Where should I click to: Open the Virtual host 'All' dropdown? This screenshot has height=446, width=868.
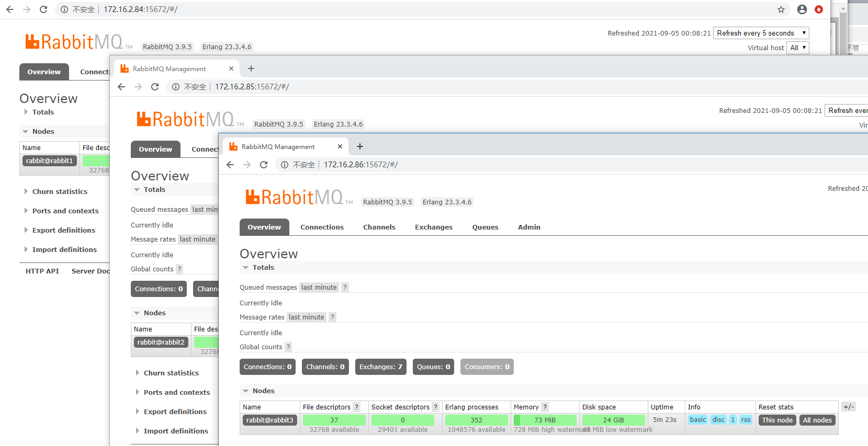point(798,48)
